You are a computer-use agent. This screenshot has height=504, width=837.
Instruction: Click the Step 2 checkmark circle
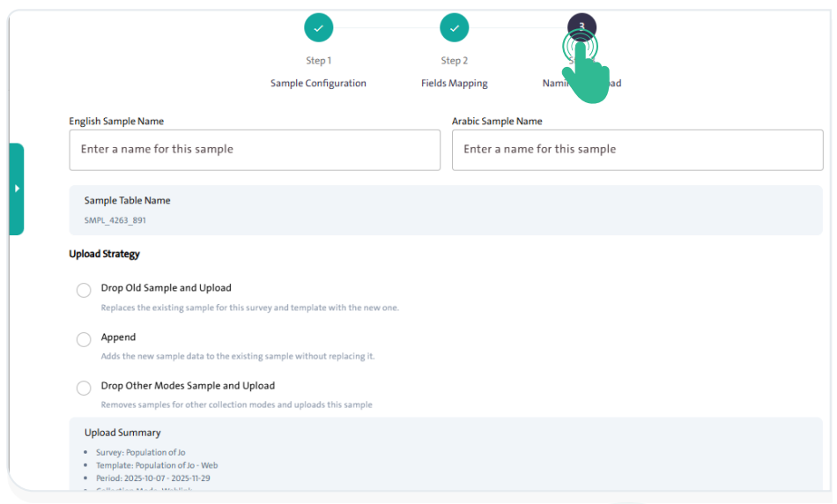pyautogui.click(x=454, y=28)
